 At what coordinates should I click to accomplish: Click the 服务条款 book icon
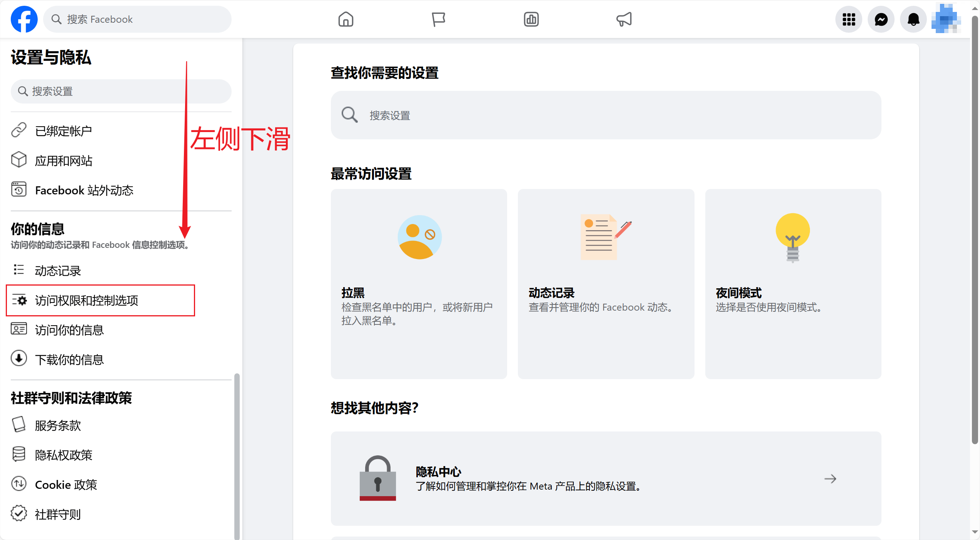[19, 425]
